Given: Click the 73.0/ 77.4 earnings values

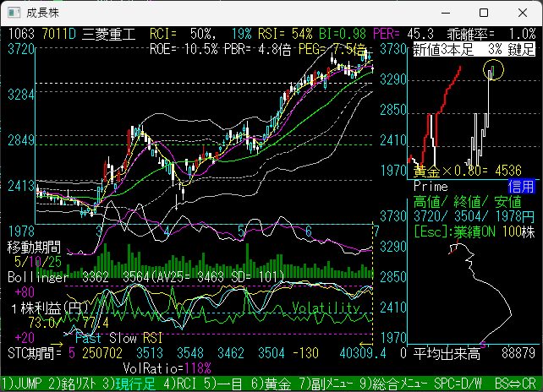Looking at the screenshot, I should (x=69, y=324).
